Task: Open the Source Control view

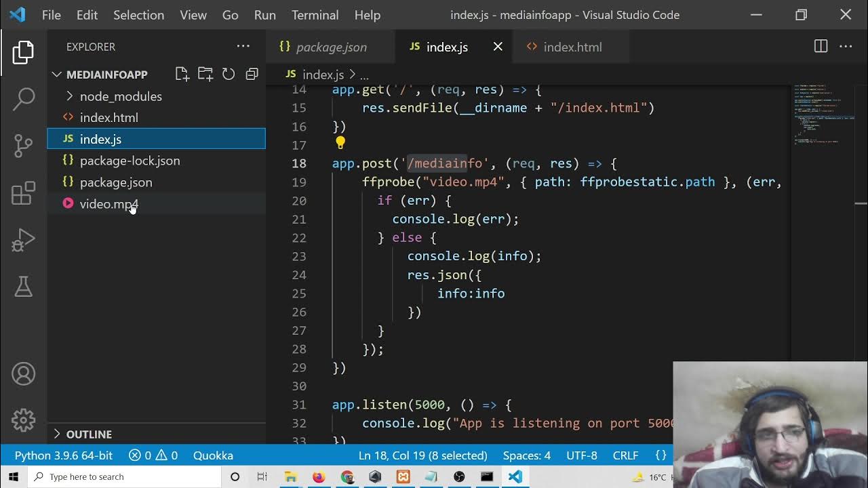Action: point(23,146)
